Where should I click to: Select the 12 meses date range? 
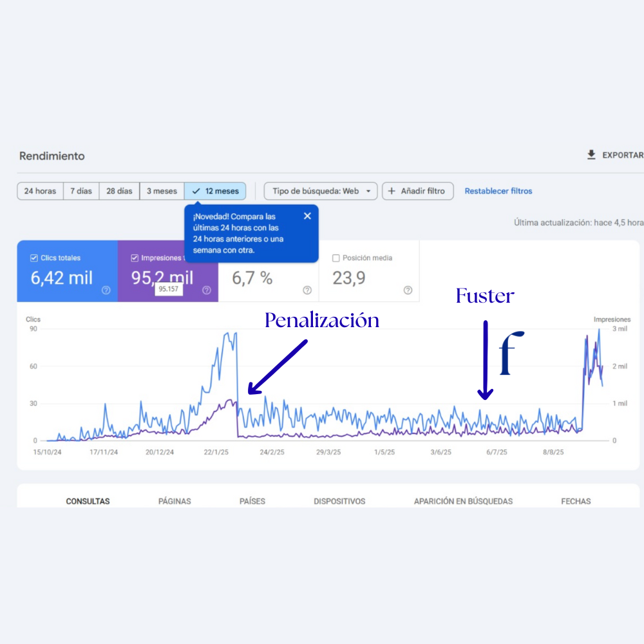(215, 191)
